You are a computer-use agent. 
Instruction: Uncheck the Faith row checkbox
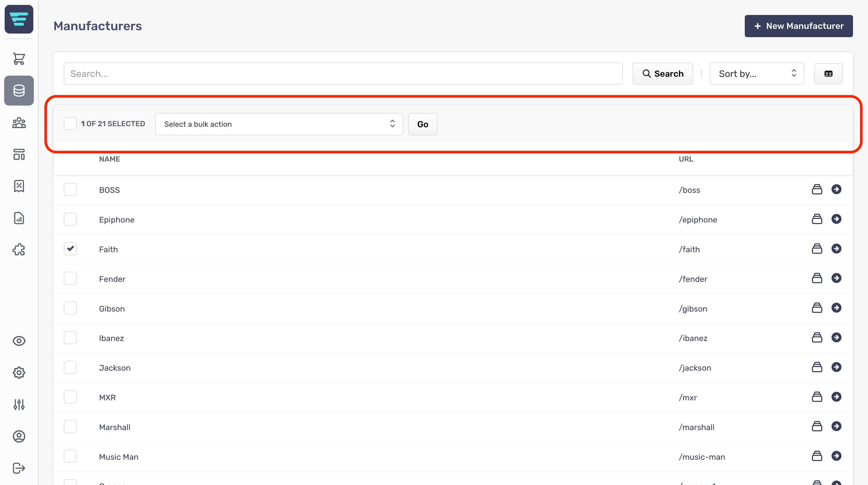70,249
